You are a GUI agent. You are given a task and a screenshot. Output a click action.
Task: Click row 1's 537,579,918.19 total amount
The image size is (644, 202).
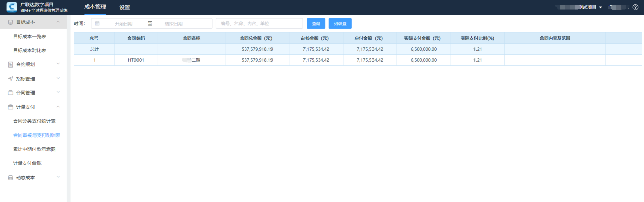pos(257,60)
